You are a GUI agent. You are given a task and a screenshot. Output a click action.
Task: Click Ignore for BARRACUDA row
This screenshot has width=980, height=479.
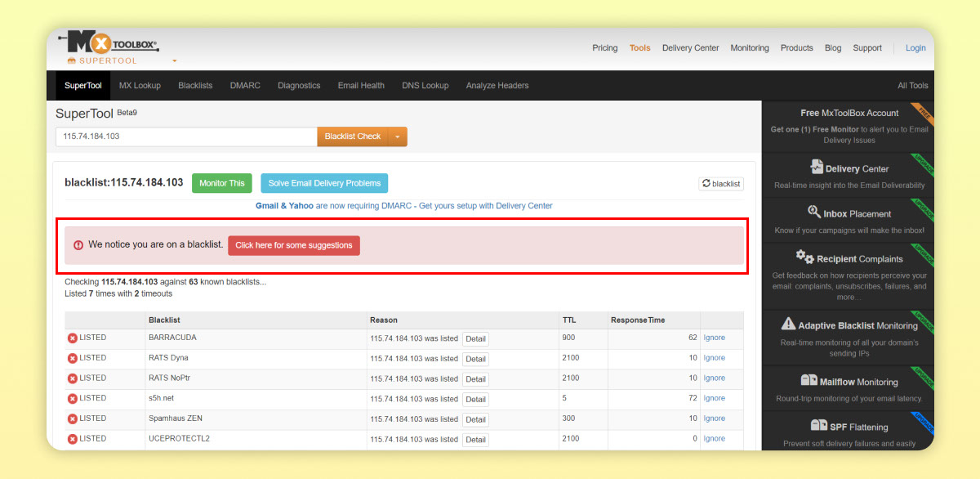click(715, 338)
